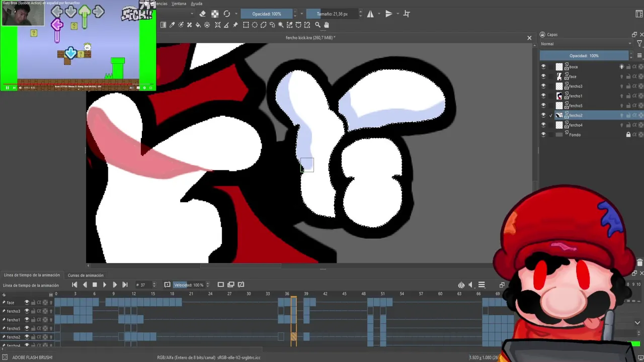Toggle onion skin bulb on boca layer
644x362 pixels.
[x=622, y=67]
